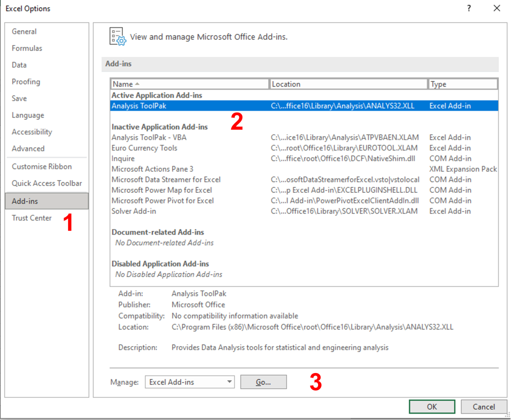Click the Disabled Application Add-ins heading
This screenshot has height=420, width=517.
click(160, 264)
